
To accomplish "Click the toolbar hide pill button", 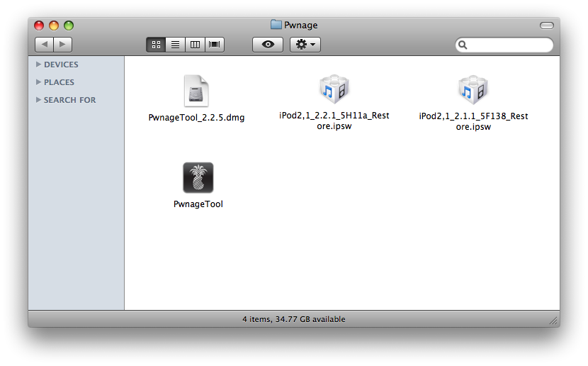I will [546, 26].
